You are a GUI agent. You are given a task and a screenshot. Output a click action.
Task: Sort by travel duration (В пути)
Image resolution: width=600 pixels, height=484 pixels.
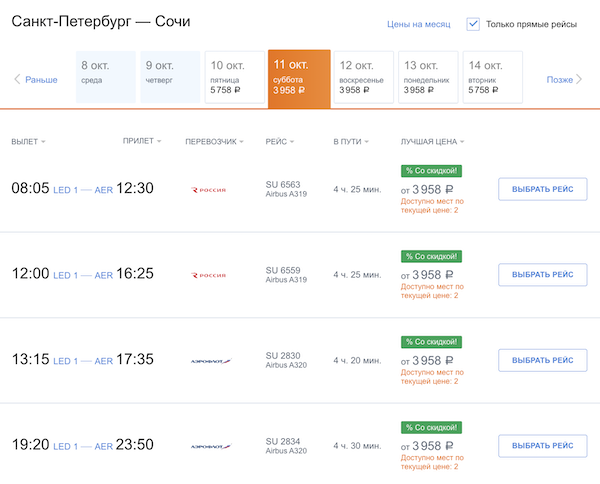(351, 142)
